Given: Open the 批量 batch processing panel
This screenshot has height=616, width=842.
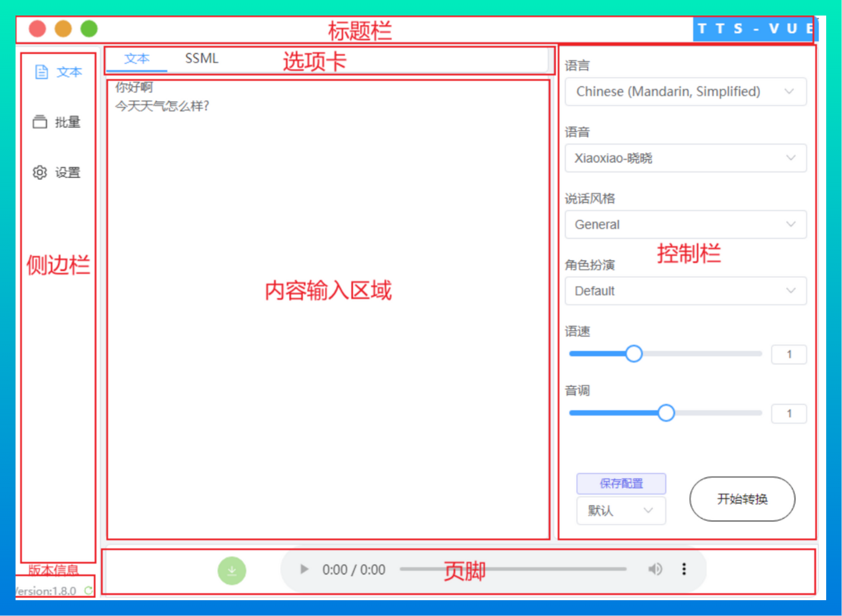Looking at the screenshot, I should (57, 122).
